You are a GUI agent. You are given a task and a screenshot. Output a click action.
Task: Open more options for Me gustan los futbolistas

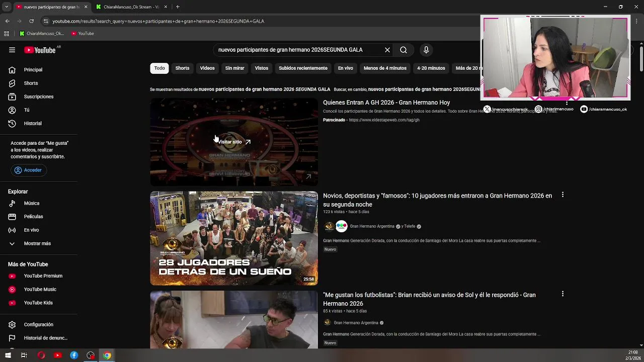pyautogui.click(x=562, y=294)
